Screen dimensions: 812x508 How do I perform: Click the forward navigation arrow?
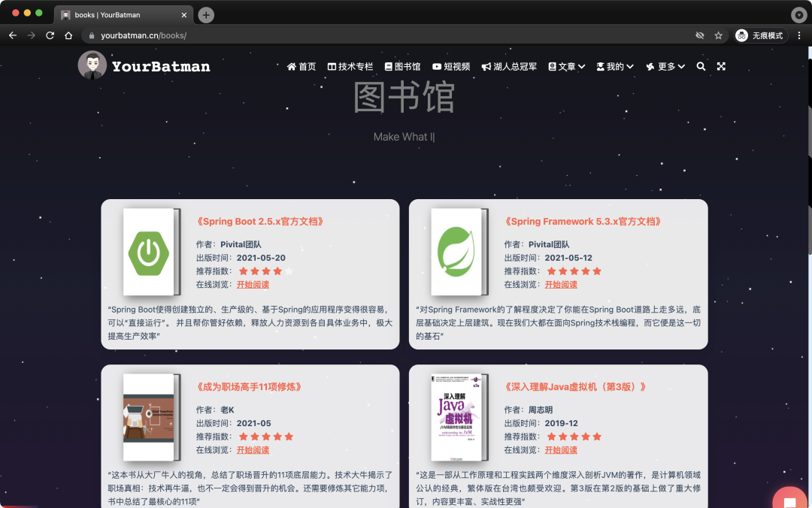point(31,35)
